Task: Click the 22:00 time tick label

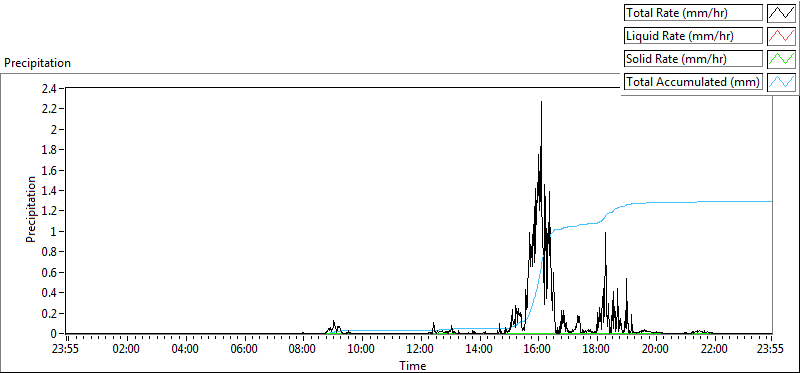Action: (x=714, y=350)
